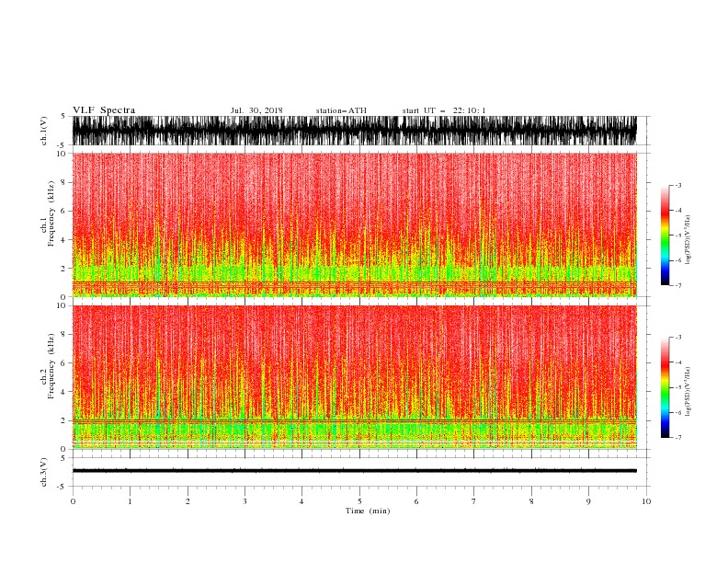This screenshot has height=563, width=728.
Task: Click the "2" kHz tick on ch.2 frequency axis
Action: (63, 420)
